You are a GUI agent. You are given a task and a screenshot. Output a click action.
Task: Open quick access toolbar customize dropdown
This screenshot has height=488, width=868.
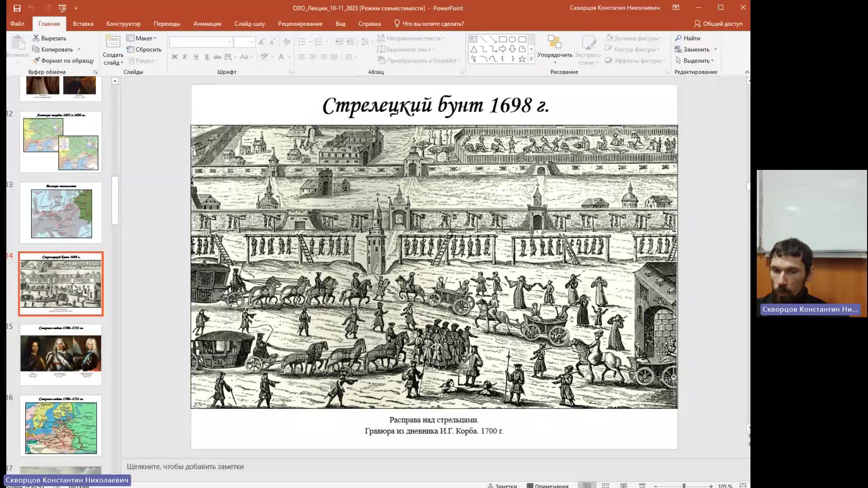pos(76,8)
